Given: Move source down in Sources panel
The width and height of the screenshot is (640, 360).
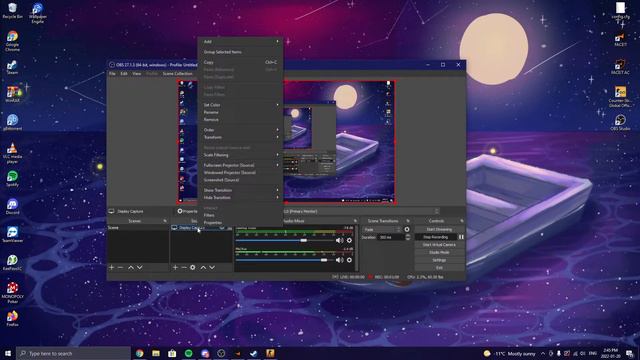Looking at the screenshot, I should (212, 267).
